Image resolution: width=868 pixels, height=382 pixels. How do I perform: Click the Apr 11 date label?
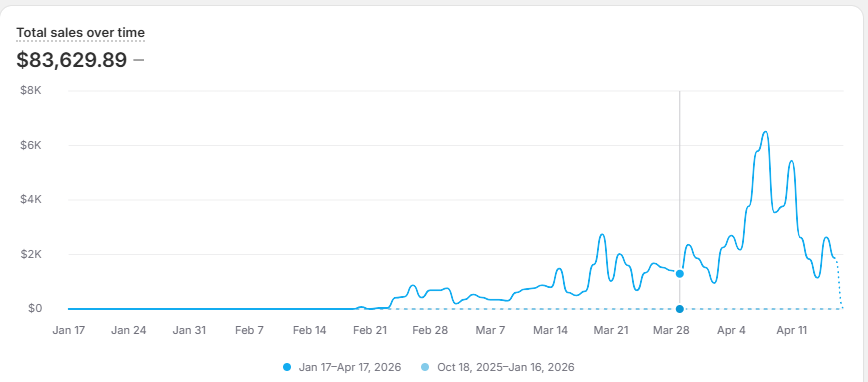tap(792, 331)
